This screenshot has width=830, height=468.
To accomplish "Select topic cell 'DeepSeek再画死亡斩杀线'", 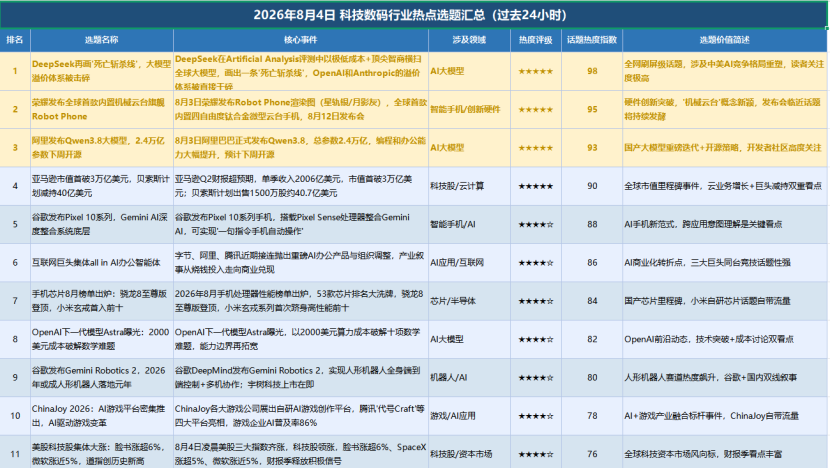I will click(x=102, y=71).
